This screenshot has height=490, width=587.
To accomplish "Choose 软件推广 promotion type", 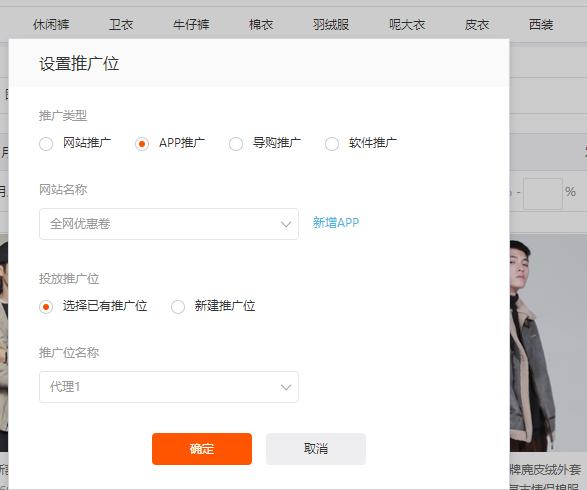I will tap(332, 144).
